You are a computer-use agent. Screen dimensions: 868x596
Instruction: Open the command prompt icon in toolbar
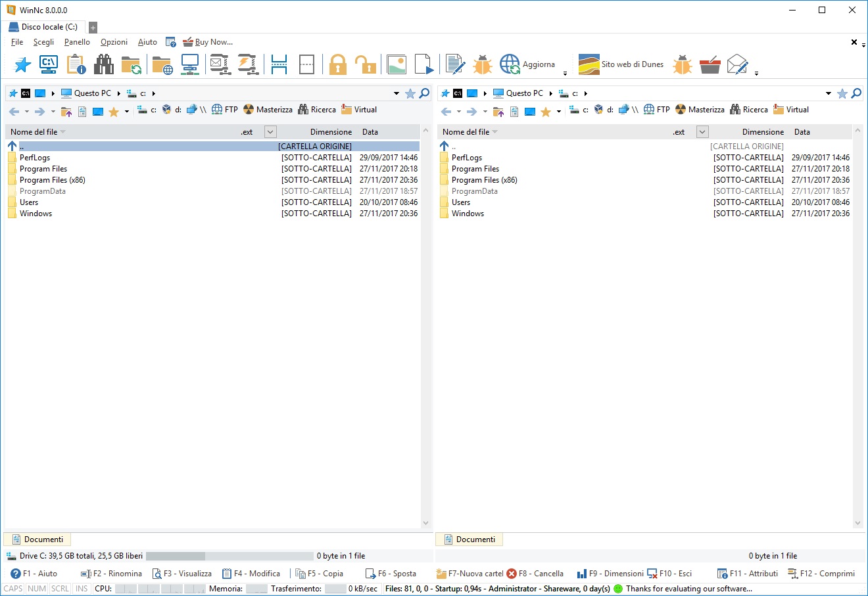click(x=49, y=64)
